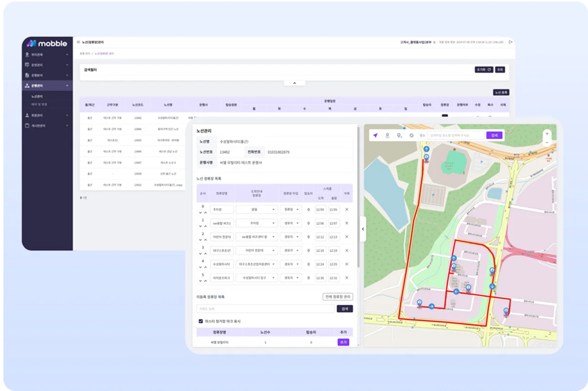Click the map zoom in plus button
The image size is (588, 391).
pyautogui.click(x=547, y=133)
